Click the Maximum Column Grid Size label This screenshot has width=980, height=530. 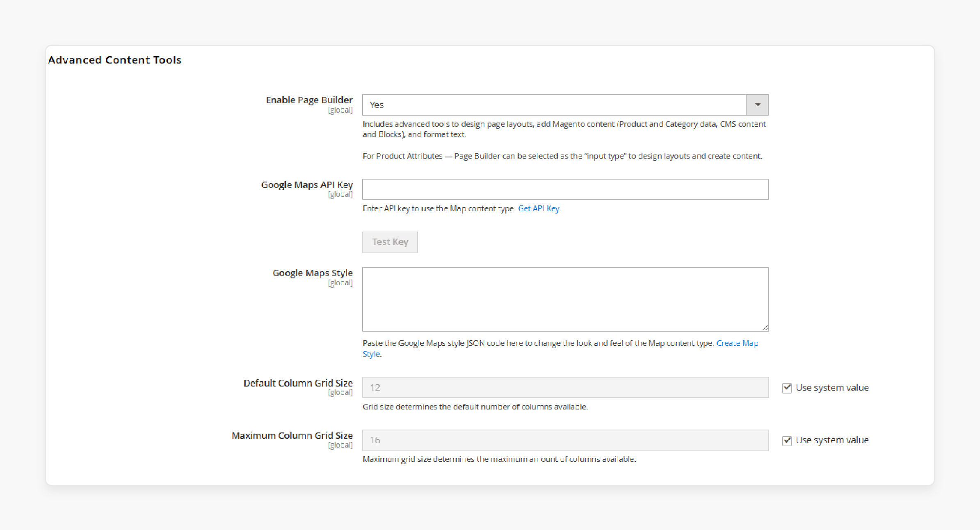click(x=292, y=435)
